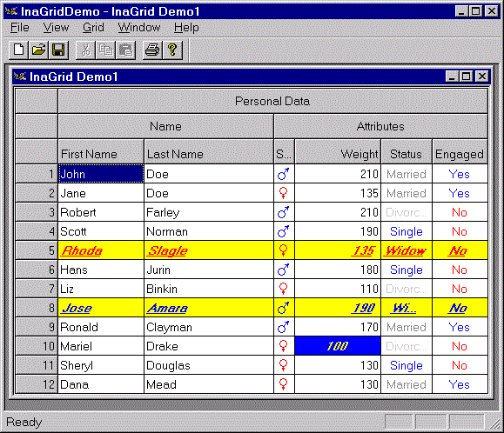Click the Name group header
Viewport: 504px width, 433px height.
pyautogui.click(x=165, y=126)
